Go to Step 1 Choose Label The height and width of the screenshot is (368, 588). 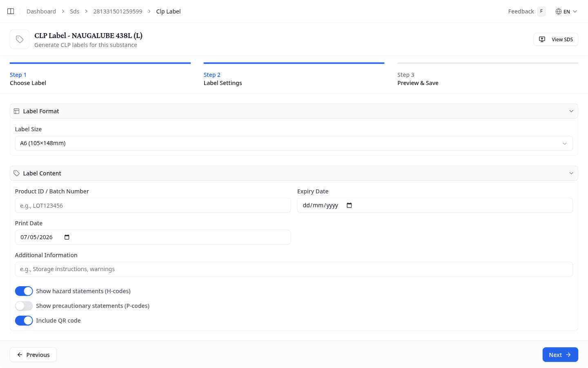pos(100,75)
